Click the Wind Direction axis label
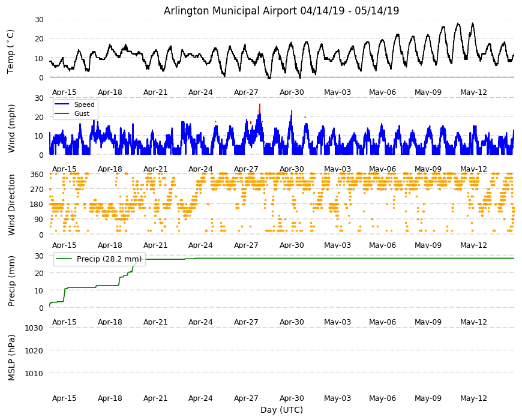The width and height of the screenshot is (522, 420). click(11, 205)
